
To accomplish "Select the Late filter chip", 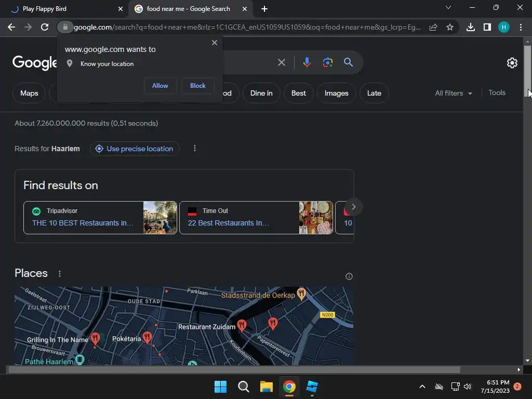I will pos(374,93).
